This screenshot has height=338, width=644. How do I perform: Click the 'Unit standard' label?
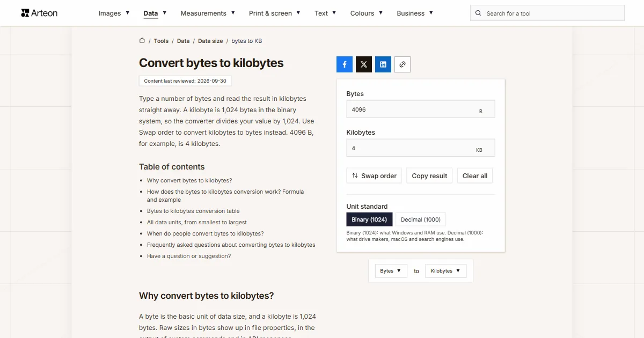[x=367, y=207]
